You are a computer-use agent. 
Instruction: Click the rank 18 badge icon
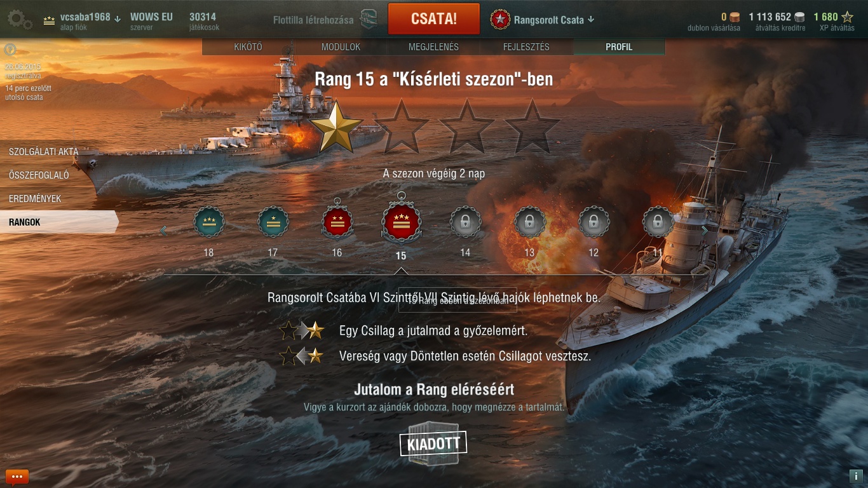[208, 222]
